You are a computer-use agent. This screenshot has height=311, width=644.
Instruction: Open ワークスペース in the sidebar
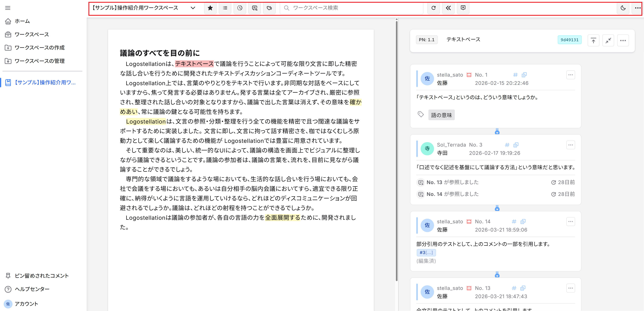pos(27,34)
